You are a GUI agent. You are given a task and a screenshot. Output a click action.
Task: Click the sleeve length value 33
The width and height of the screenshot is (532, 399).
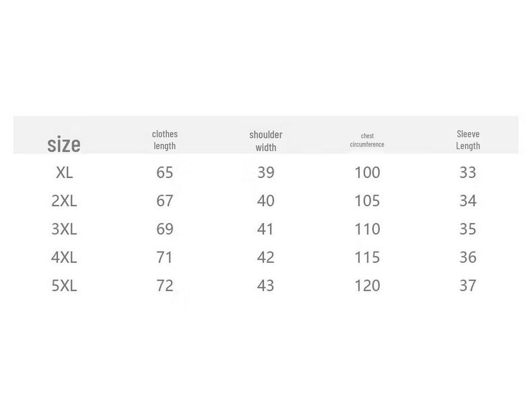468,172
